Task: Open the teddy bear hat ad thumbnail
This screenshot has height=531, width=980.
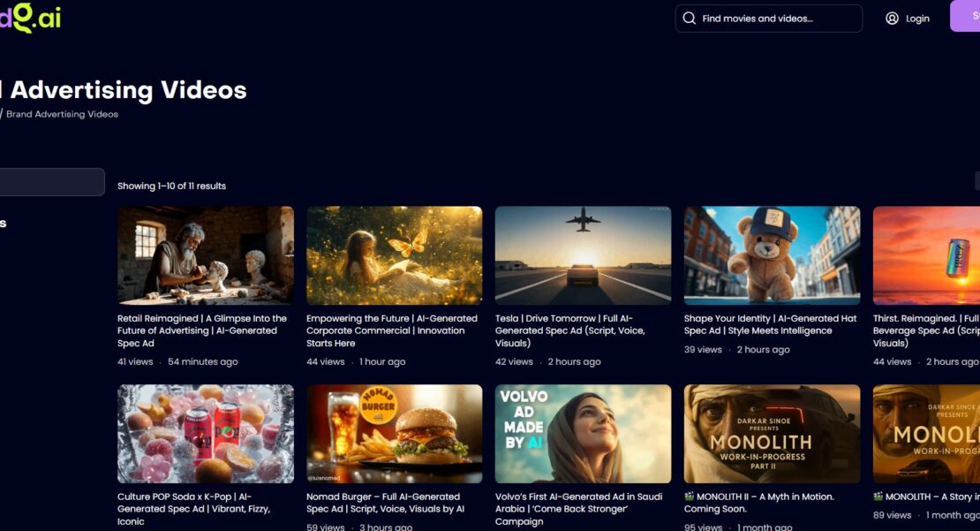Action: coord(772,255)
